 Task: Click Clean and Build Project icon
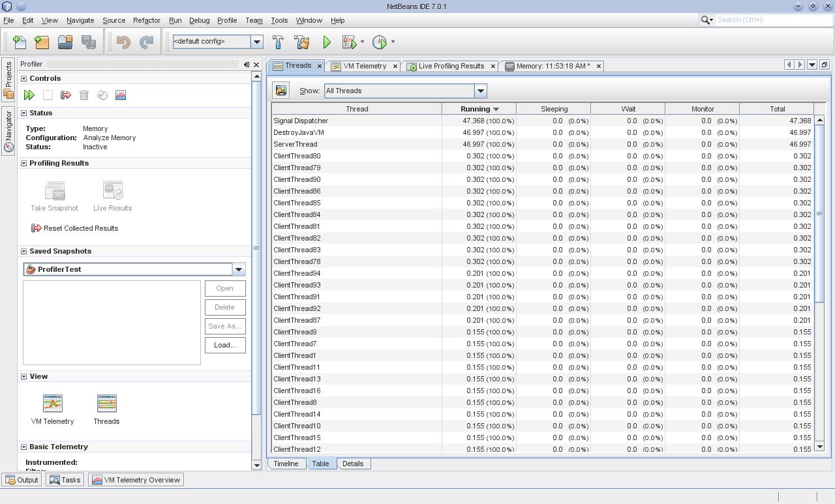pos(301,42)
